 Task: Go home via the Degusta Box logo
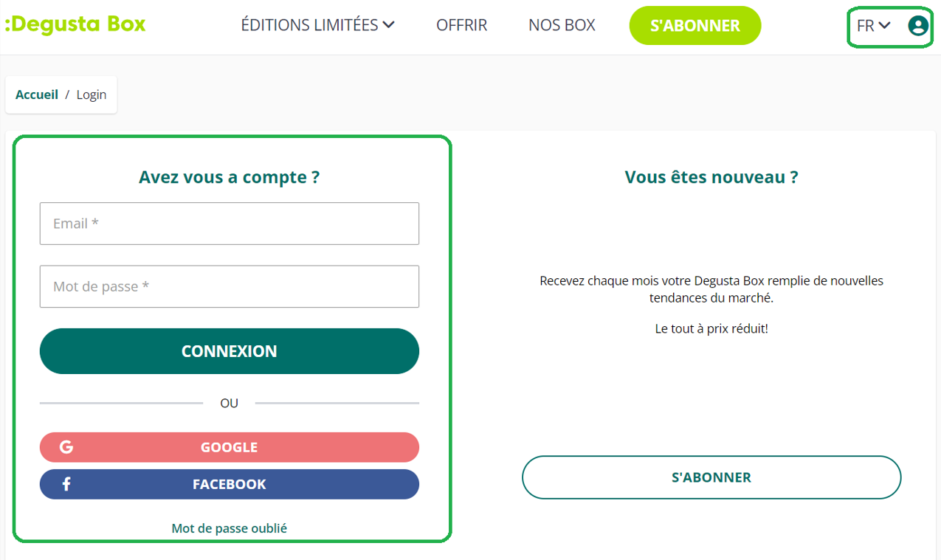click(x=75, y=24)
